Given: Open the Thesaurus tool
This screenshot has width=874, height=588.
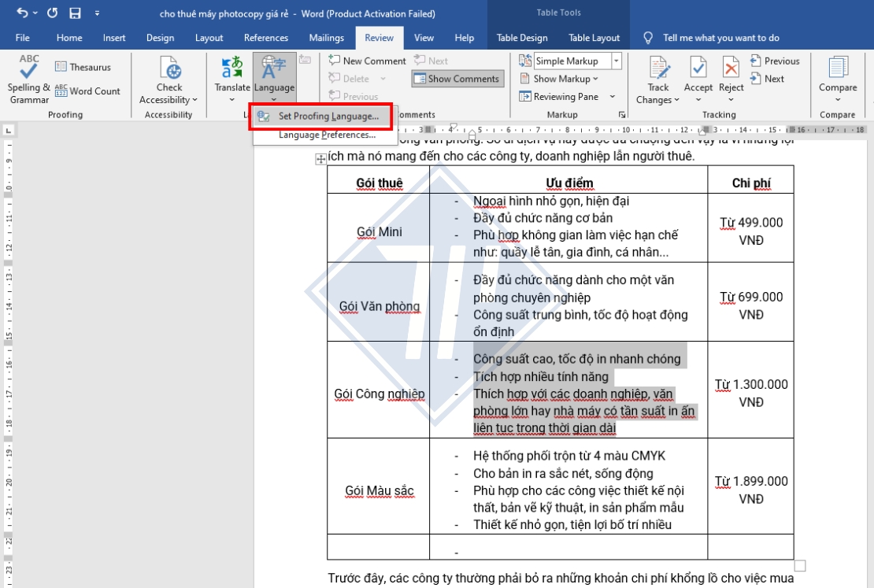Looking at the screenshot, I should pos(83,67).
